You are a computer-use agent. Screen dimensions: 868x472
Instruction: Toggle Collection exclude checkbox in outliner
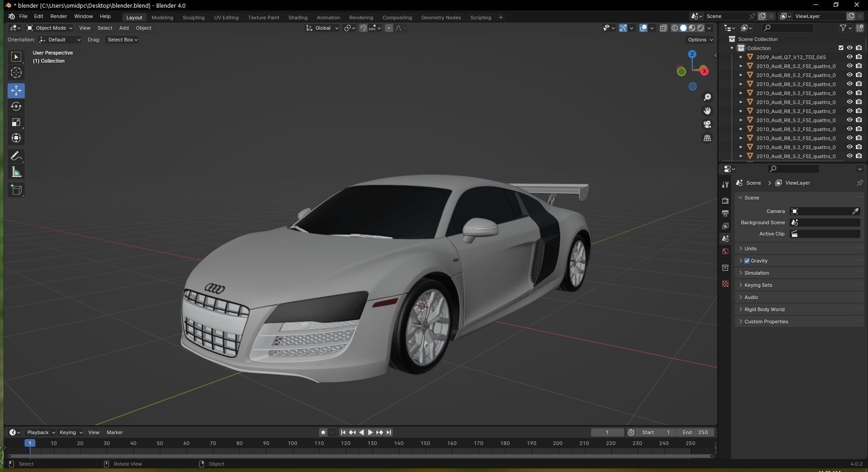841,48
